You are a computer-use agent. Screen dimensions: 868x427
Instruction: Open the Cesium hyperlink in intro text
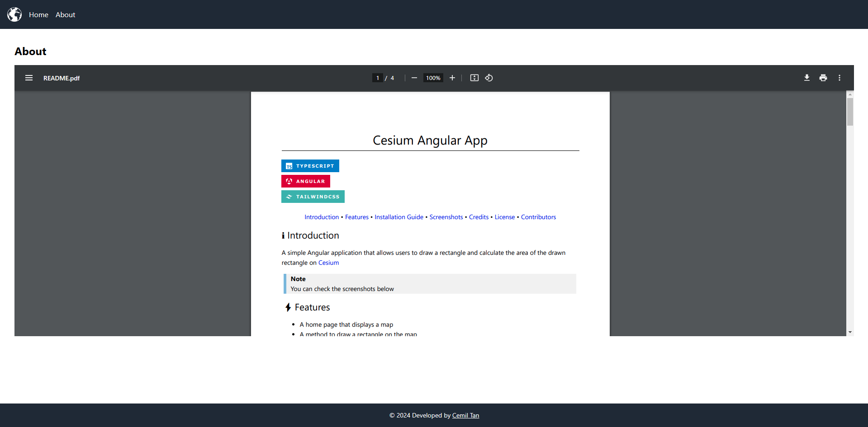pyautogui.click(x=328, y=263)
